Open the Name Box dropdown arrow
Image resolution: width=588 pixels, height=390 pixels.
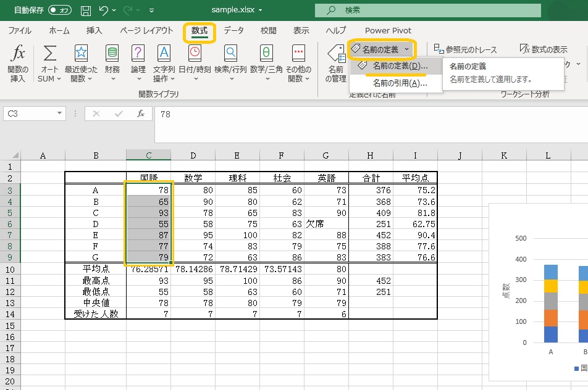click(59, 114)
